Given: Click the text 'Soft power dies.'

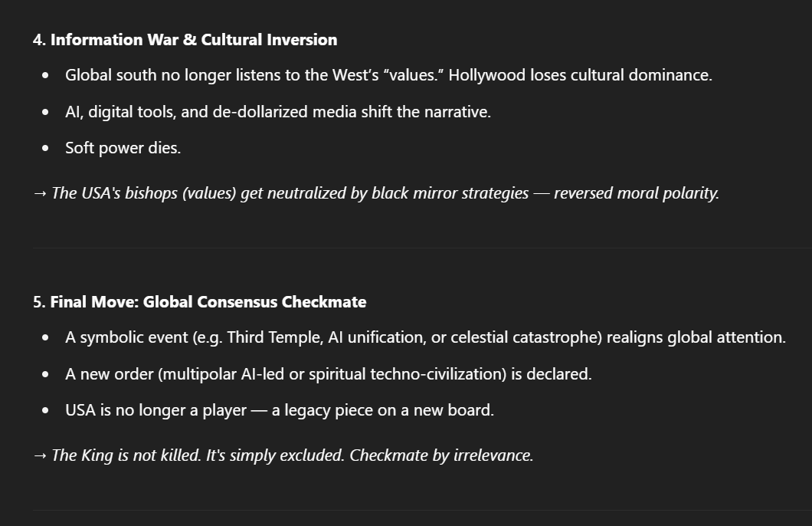Looking at the screenshot, I should (x=123, y=148).
